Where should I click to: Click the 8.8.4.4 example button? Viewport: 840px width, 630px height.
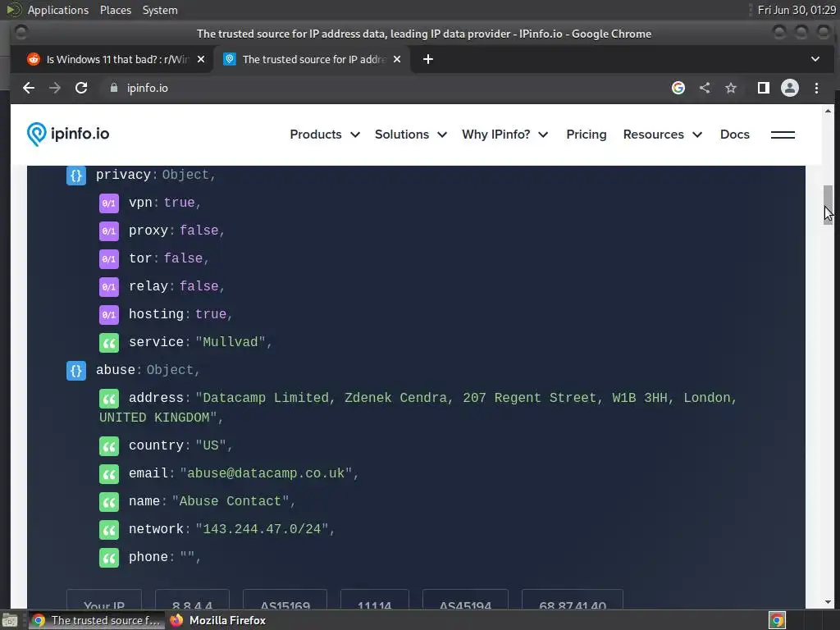(192, 600)
